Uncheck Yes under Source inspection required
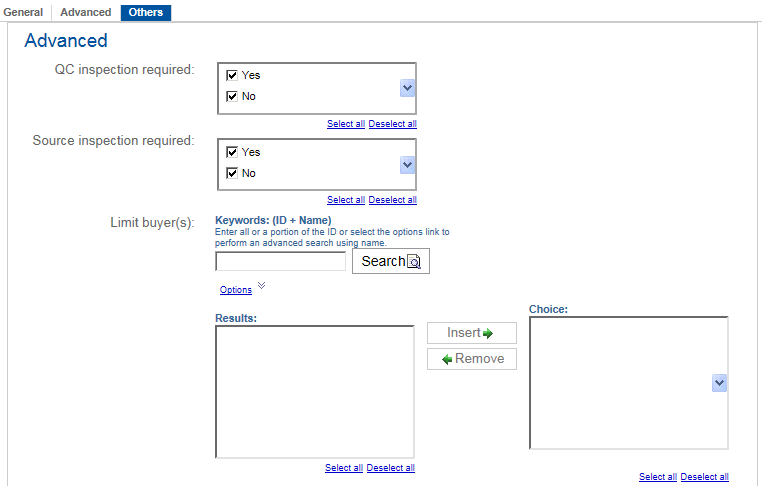This screenshot has height=486, width=762. (232, 152)
